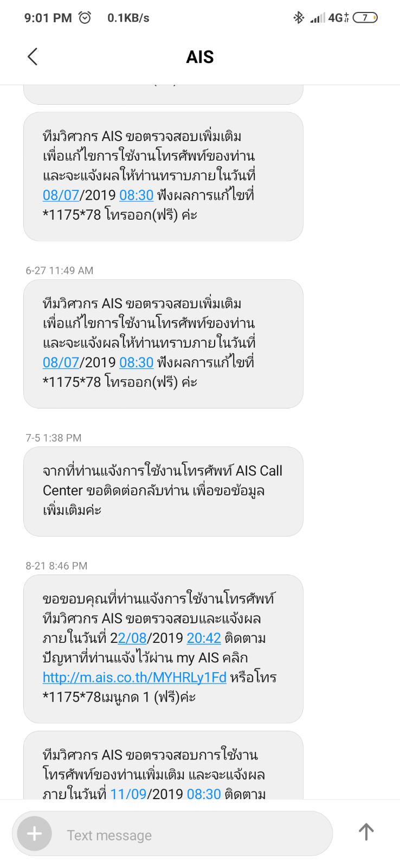Tap the 6-27 11:49 AM timestamp
This screenshot has height=868, width=400.
pos(60,270)
